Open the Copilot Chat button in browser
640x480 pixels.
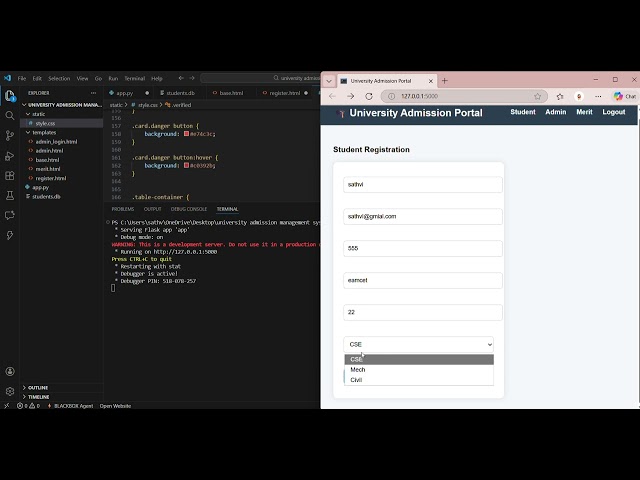click(625, 96)
